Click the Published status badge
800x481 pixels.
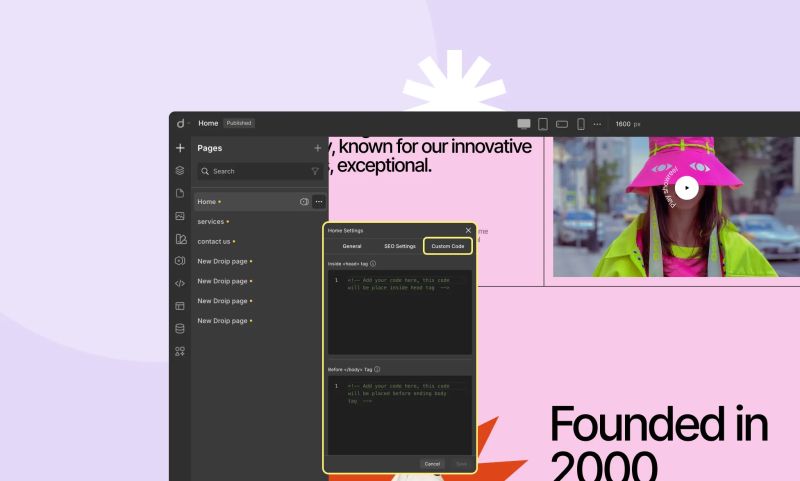239,123
